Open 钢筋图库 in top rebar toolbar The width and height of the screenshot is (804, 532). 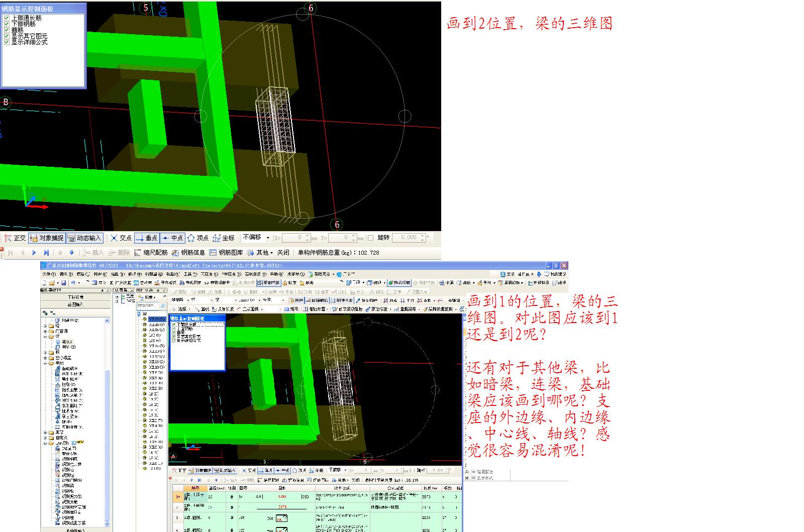click(226, 253)
